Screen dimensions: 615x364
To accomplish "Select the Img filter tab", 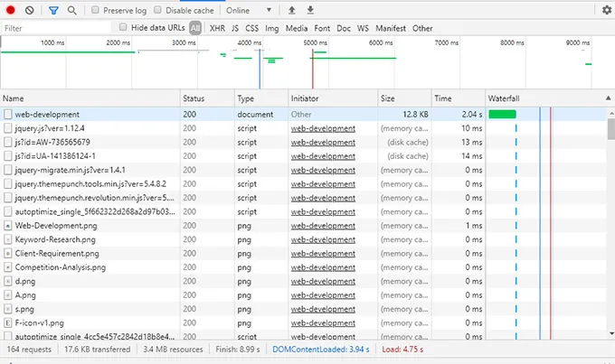I will click(x=271, y=28).
